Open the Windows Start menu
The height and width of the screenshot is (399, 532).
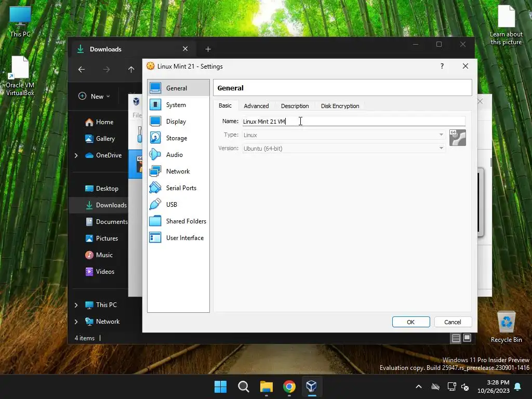220,387
